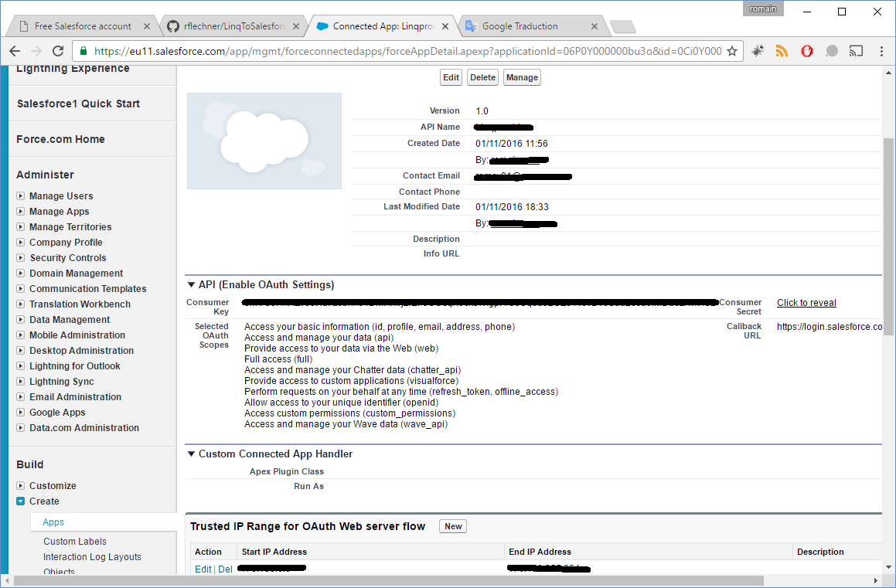Expand the Manage Users node arrow
Viewport: 896px width, 588px height.
21,195
